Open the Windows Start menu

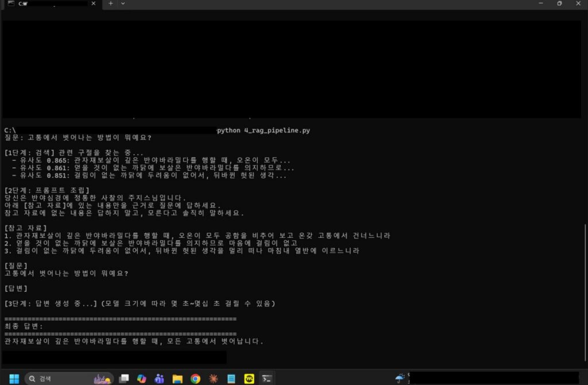coord(14,379)
